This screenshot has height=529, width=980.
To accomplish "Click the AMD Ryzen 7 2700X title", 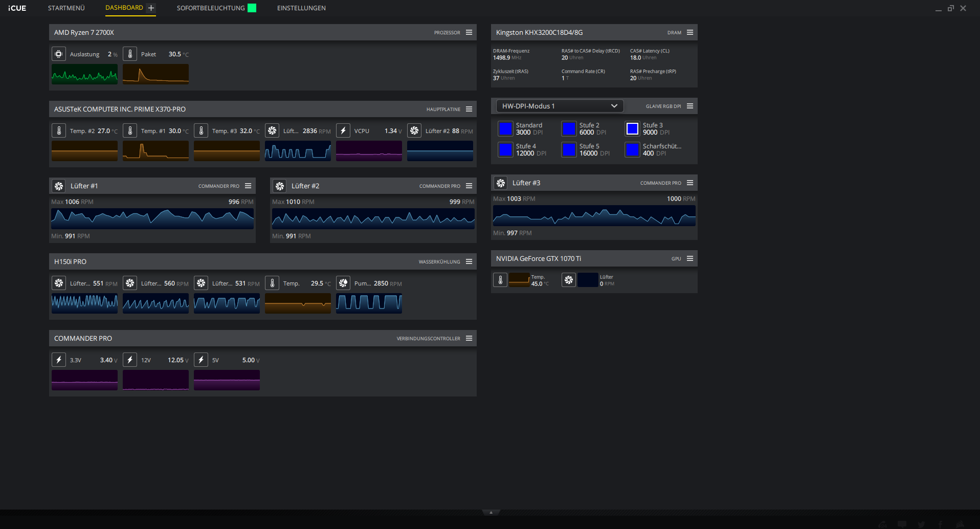I will click(84, 32).
